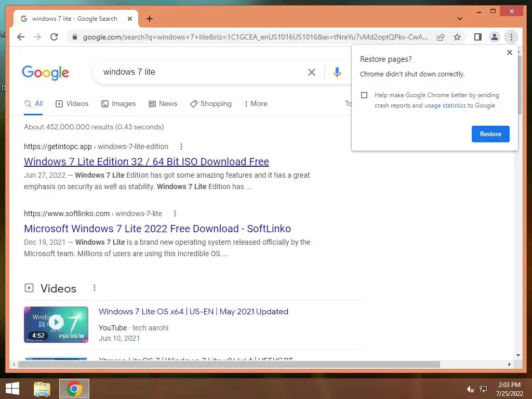Open the usage statistics link
This screenshot has height=399, width=532.
coord(445,105)
